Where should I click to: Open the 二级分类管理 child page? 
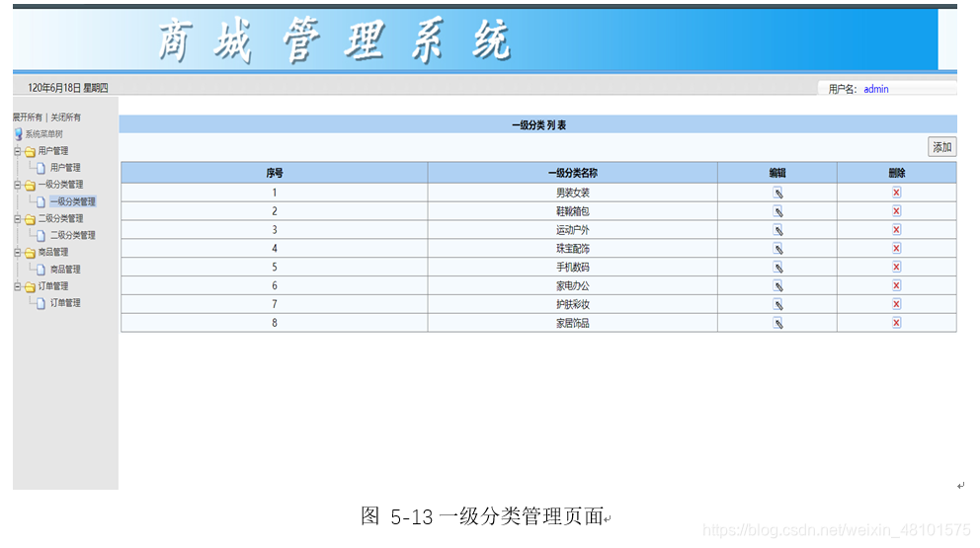73,235
